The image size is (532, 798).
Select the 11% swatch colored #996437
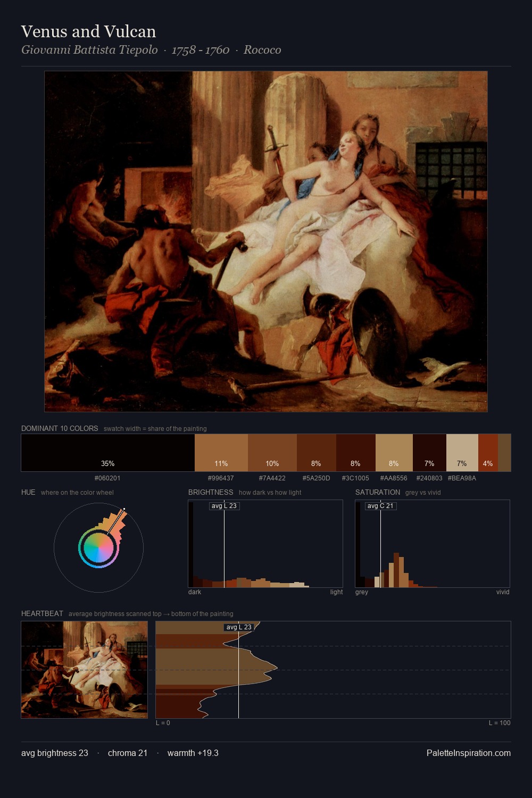[221, 453]
